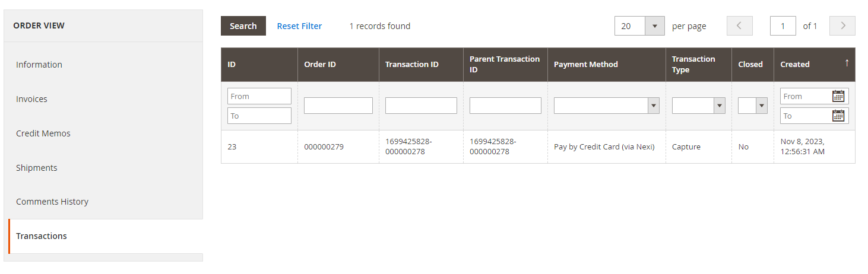This screenshot has width=868, height=274.
Task: Click the Reset Filter link
Action: [x=299, y=26]
